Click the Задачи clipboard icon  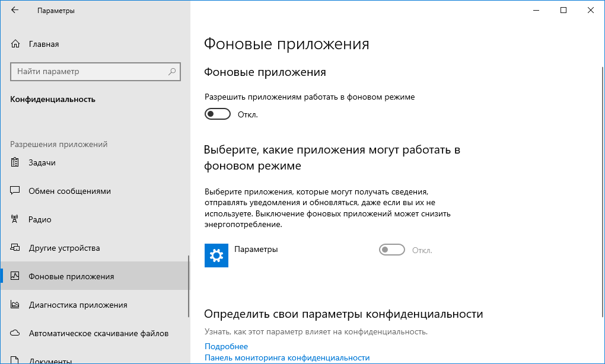[15, 162]
